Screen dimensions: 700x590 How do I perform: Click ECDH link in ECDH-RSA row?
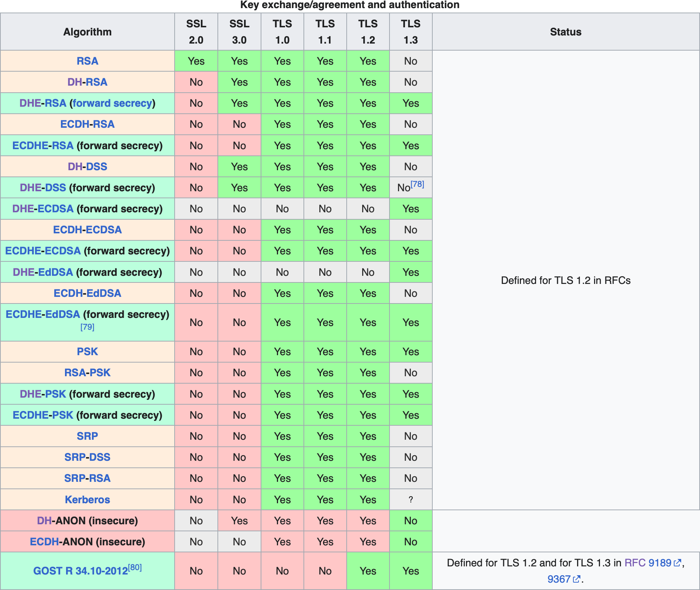[75, 124]
